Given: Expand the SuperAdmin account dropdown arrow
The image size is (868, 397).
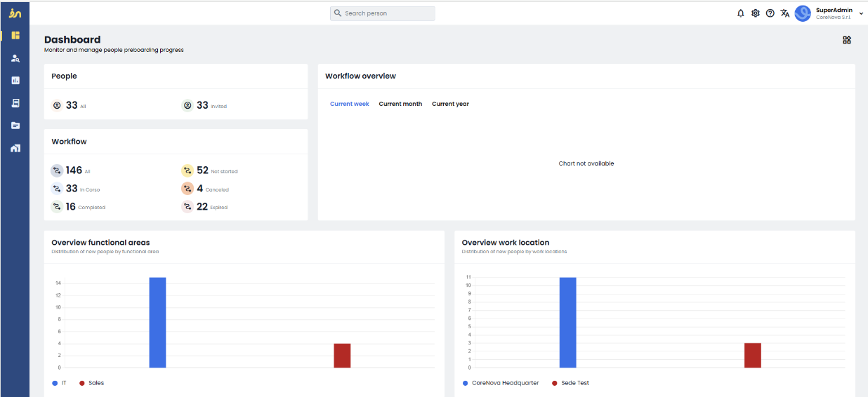Looking at the screenshot, I should [x=861, y=13].
